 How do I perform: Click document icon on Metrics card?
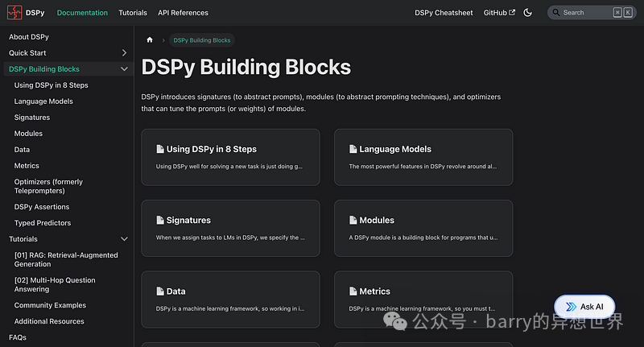[353, 291]
